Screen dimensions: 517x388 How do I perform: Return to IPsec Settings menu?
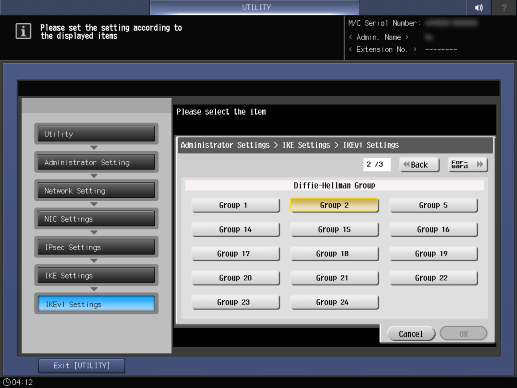pyautogui.click(x=96, y=247)
